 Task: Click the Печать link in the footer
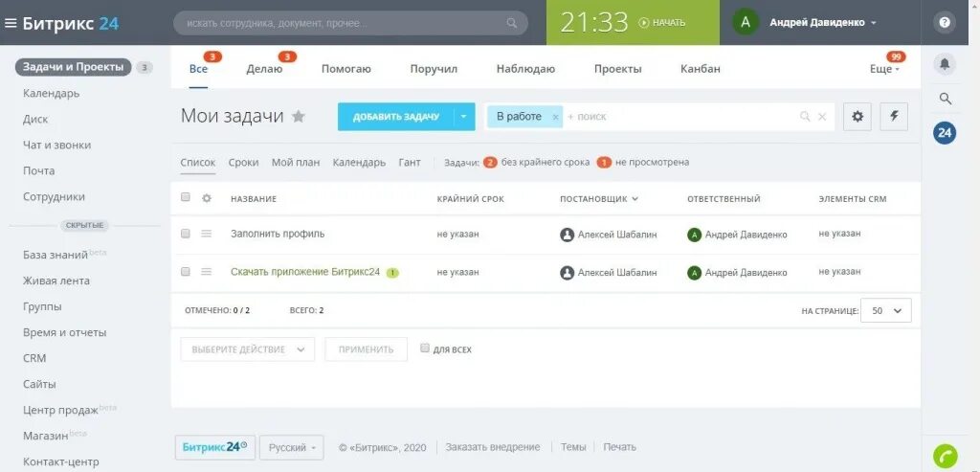(619, 447)
